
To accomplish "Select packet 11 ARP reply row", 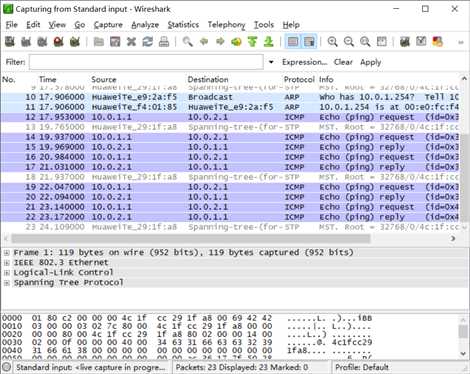I will [230, 107].
